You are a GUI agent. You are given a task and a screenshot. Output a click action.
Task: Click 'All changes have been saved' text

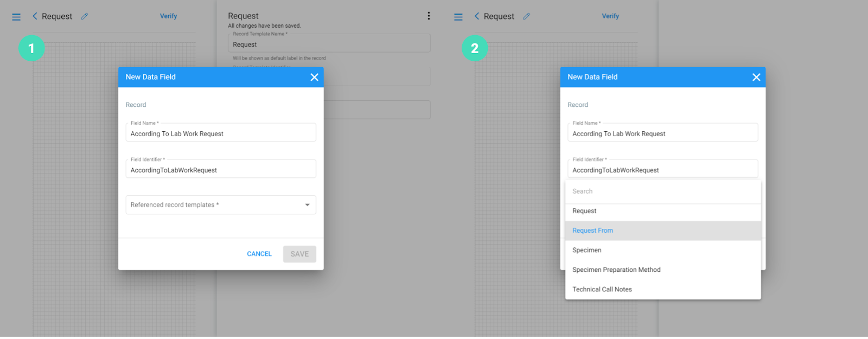264,25
